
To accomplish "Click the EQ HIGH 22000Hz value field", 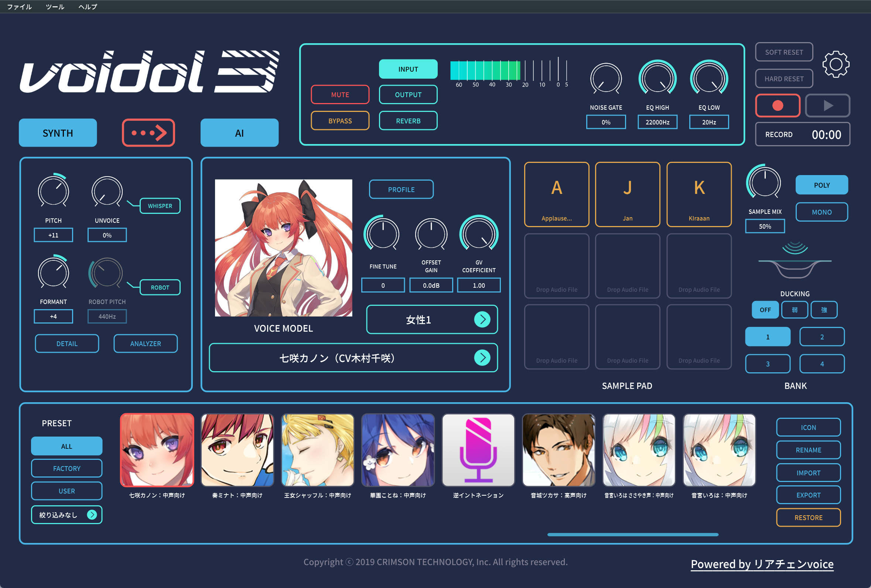I will [657, 122].
